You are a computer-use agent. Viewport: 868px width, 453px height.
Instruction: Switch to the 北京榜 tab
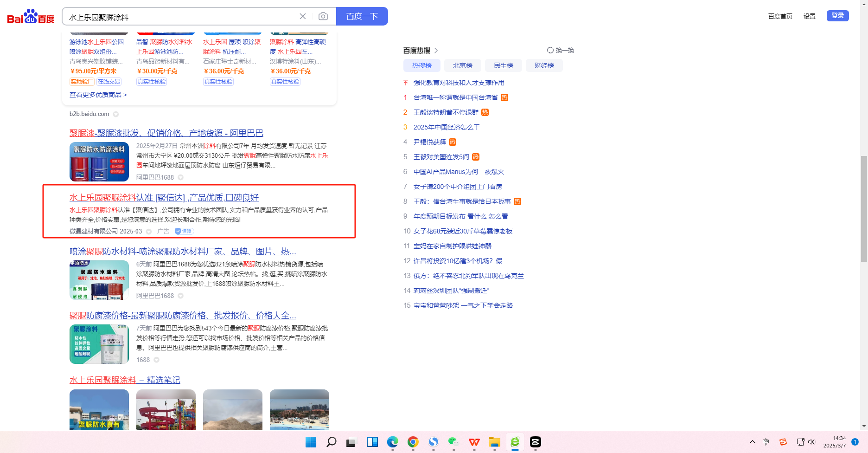[x=462, y=65]
